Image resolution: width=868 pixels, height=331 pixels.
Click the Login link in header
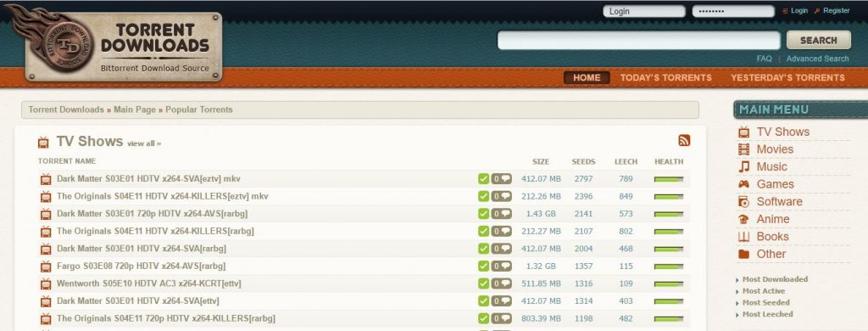pyautogui.click(x=799, y=10)
